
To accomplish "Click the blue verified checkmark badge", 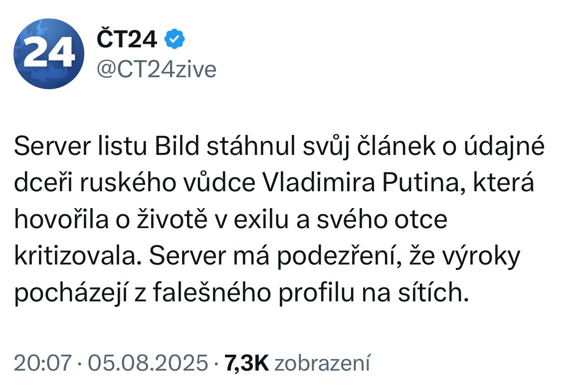I will tap(175, 39).
